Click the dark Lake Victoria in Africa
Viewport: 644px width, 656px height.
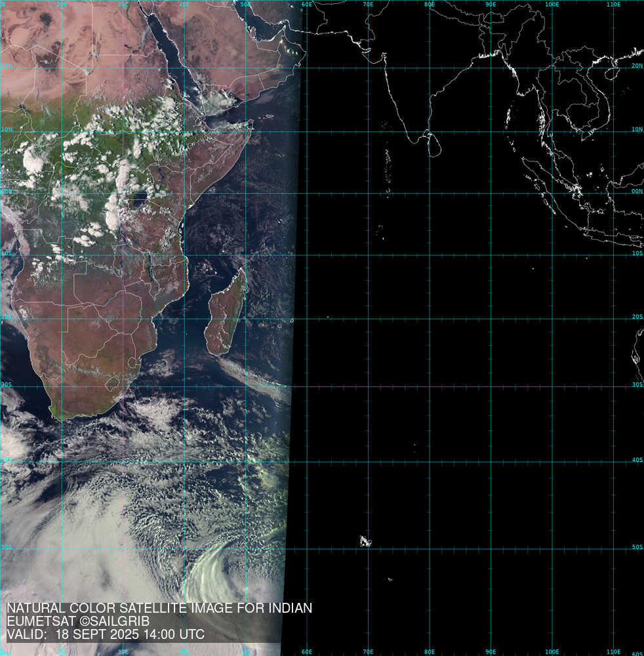point(139,198)
